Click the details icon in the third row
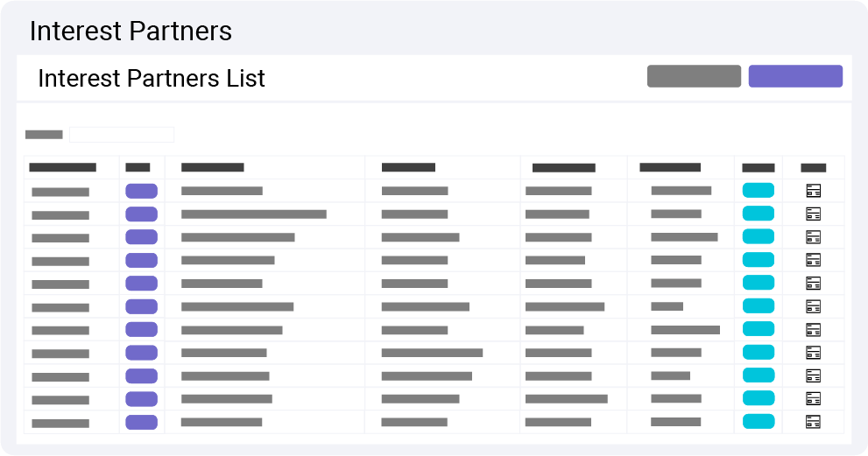Image resolution: width=868 pixels, height=456 pixels. [813, 237]
